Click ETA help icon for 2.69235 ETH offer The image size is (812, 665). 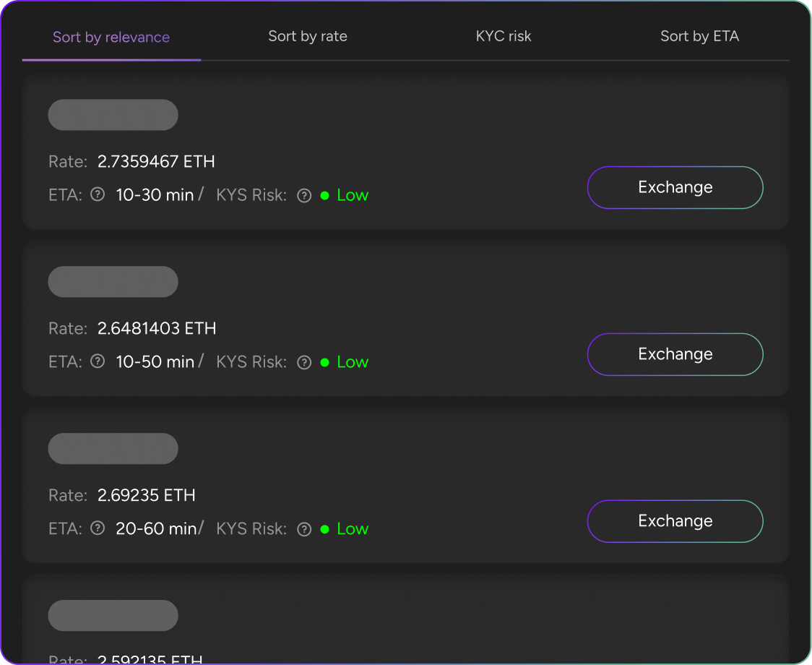click(x=98, y=528)
